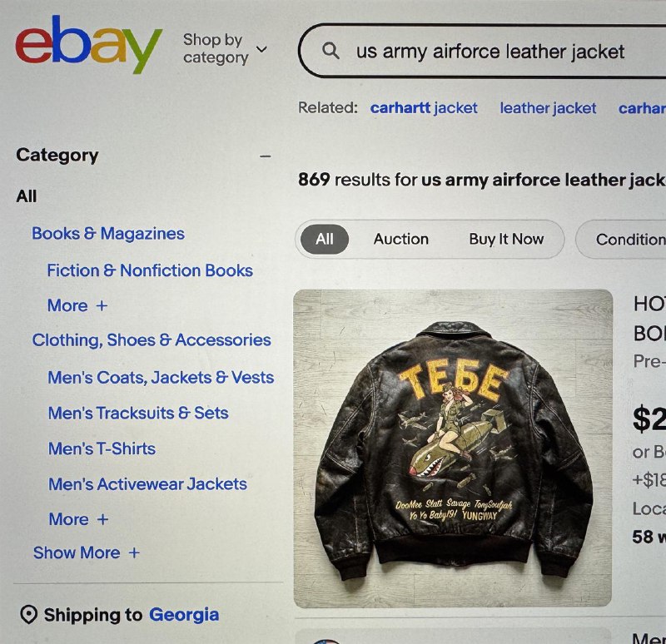666x644 pixels.
Task: Switch to the Auction tab
Action: tap(400, 240)
